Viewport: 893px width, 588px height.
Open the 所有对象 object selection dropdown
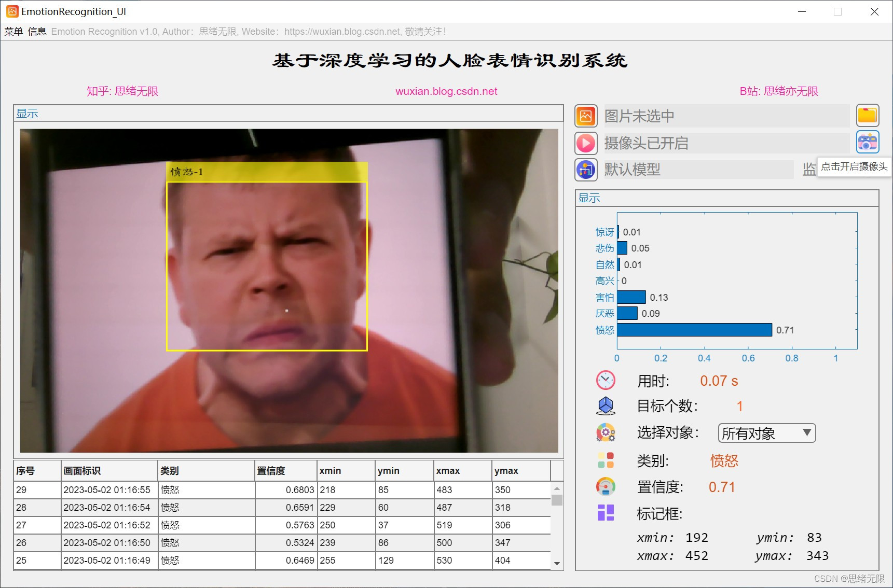(x=766, y=433)
